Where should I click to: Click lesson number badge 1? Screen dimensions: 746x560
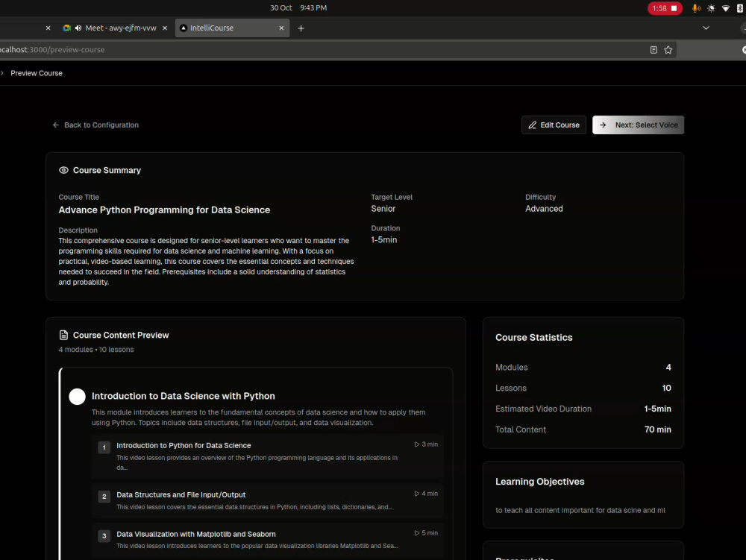click(104, 447)
